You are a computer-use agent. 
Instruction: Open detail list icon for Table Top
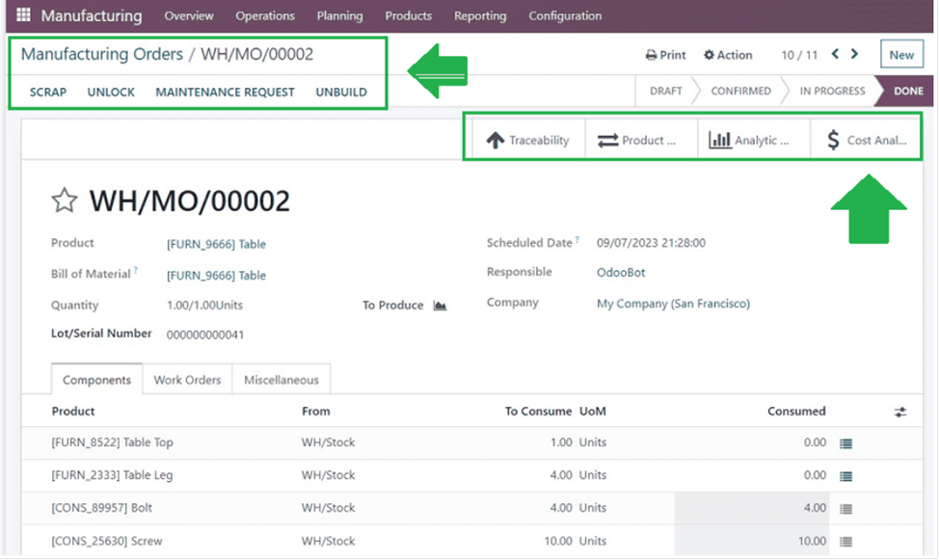[x=846, y=443]
